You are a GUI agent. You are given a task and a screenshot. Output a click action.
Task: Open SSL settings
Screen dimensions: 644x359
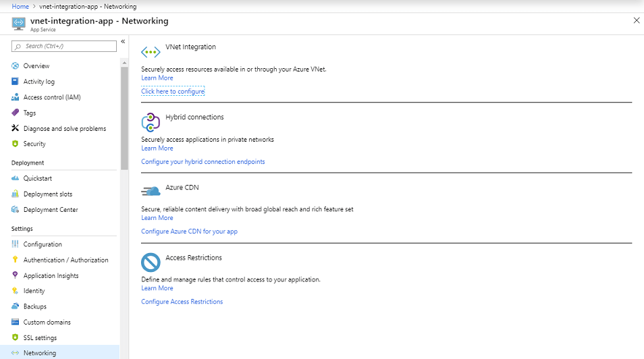coord(40,337)
